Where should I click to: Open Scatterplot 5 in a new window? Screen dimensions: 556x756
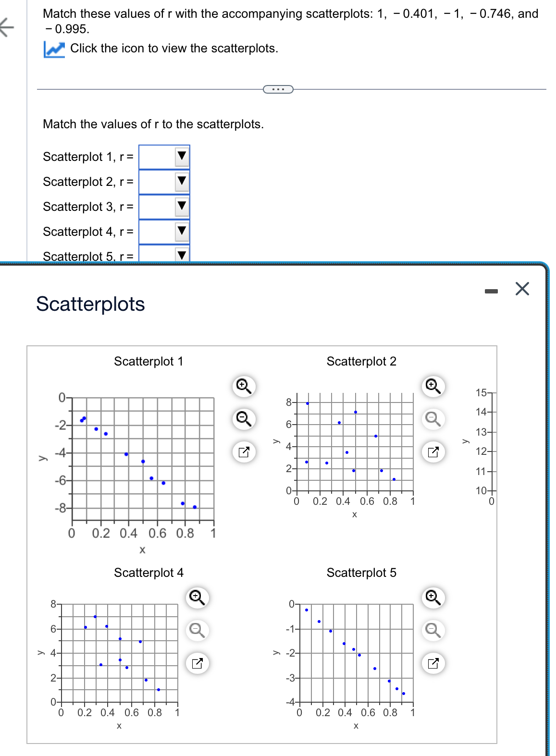tap(434, 663)
